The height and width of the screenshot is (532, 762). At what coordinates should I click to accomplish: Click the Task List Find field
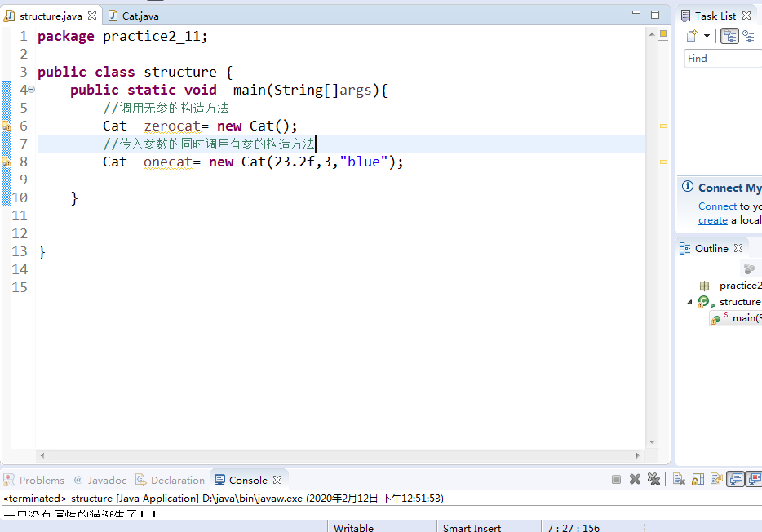click(x=723, y=58)
